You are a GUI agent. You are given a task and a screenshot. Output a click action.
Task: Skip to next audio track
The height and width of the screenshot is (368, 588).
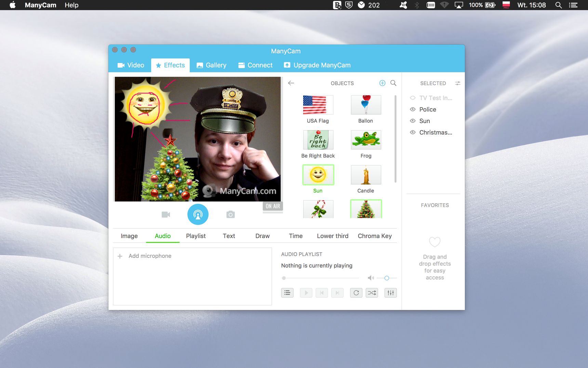tap(337, 293)
